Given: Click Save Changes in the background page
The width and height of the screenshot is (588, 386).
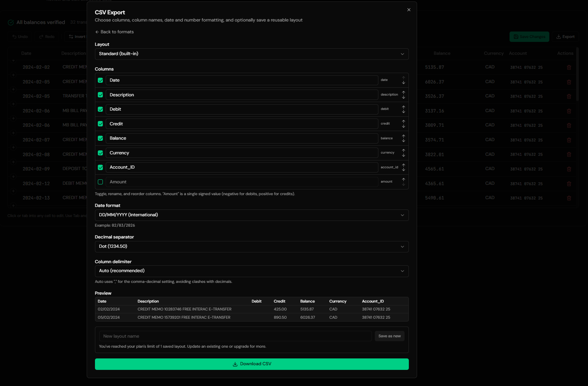Looking at the screenshot, I should tap(529, 37).
